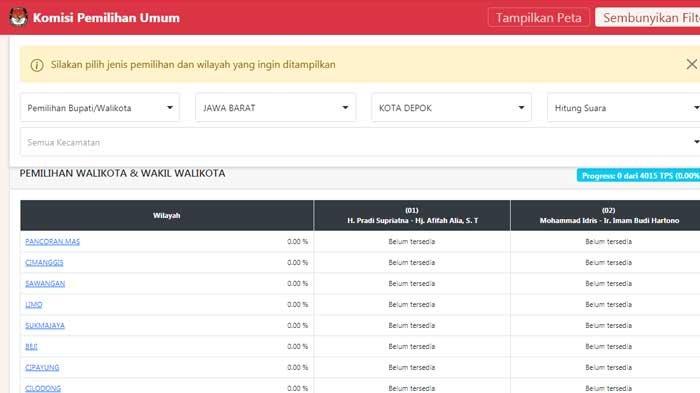Click candidate 01 Belum tersedia in SUKMAJAYA row

coord(412,326)
